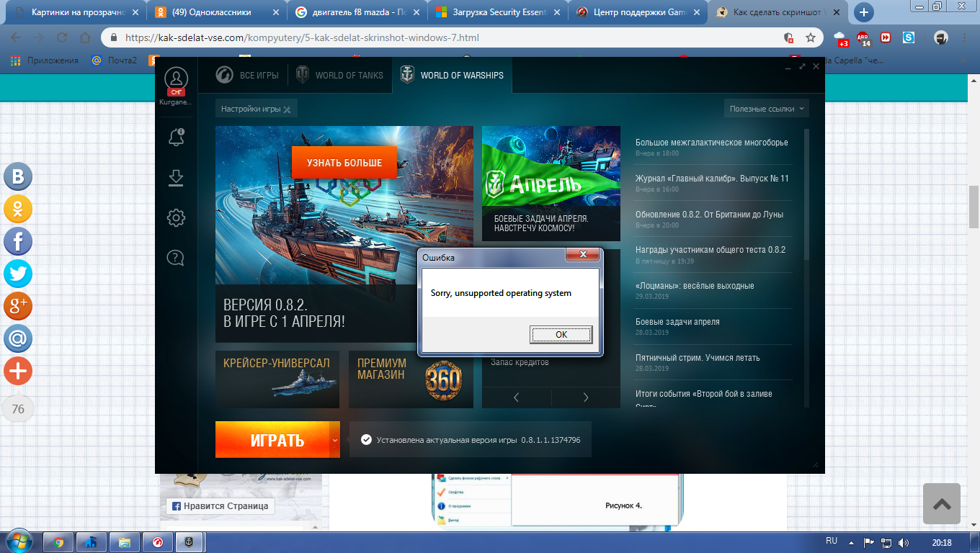Share page via Mail.ru @ icon
Image resolution: width=980 pixels, height=553 pixels.
tap(18, 339)
